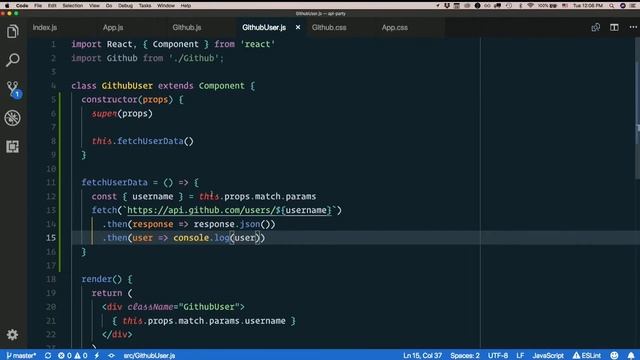The height and width of the screenshot is (360, 640).
Task: Click the class GithubUser name on line 4
Action: (x=127, y=86)
